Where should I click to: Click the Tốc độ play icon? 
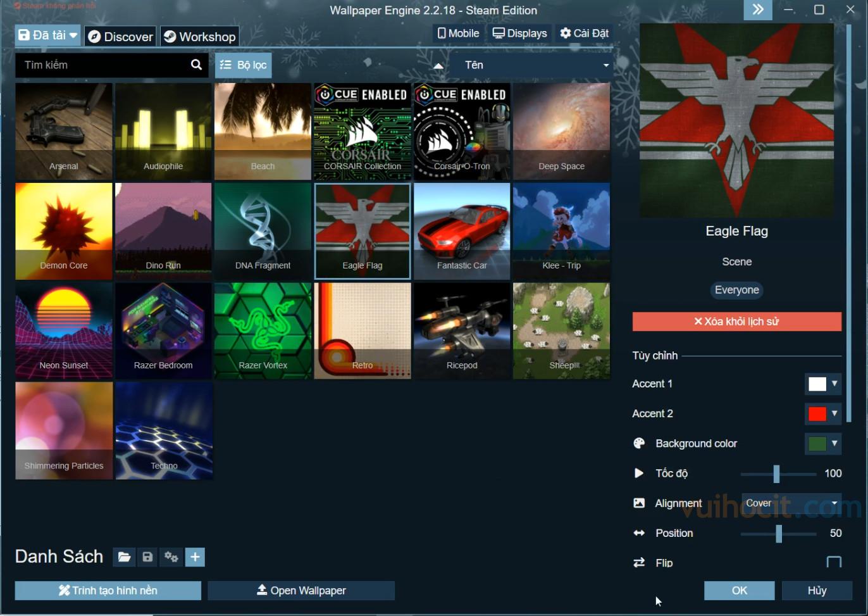639,473
